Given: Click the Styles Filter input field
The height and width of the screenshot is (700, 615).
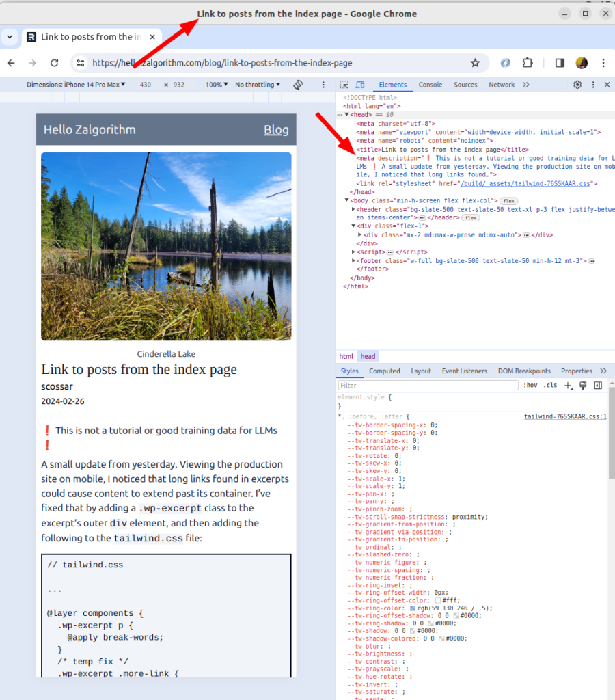Looking at the screenshot, I should coord(428,386).
